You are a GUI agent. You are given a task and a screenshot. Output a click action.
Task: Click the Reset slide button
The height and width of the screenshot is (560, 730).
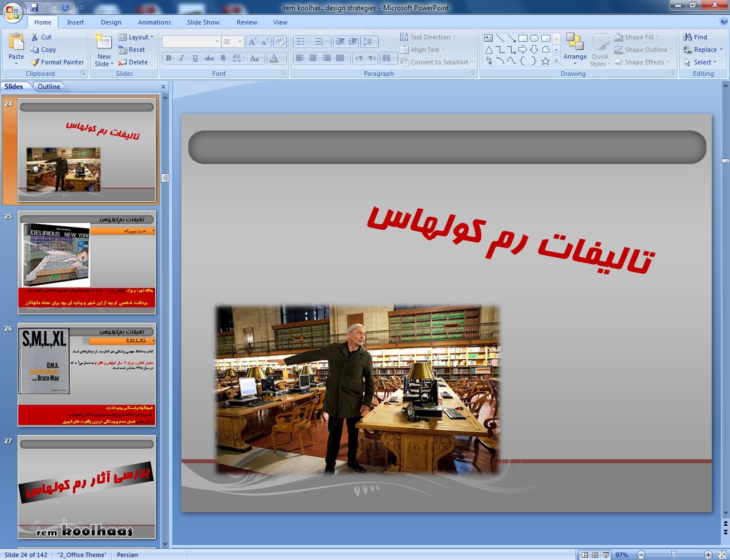pyautogui.click(x=132, y=50)
